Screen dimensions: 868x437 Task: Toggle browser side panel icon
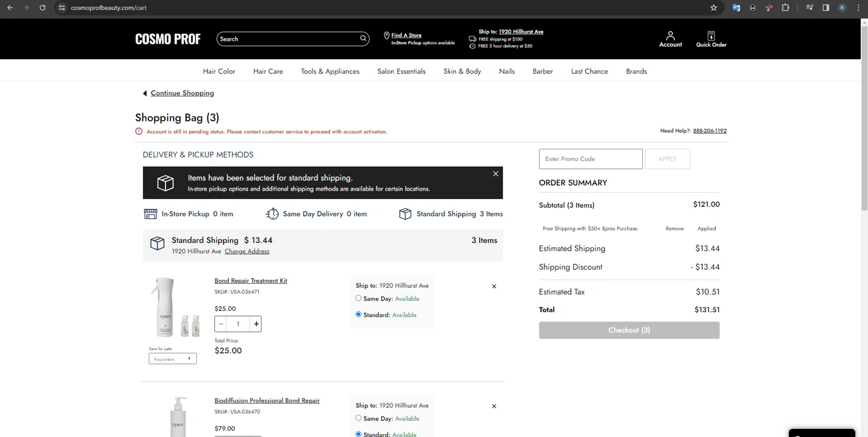click(x=826, y=8)
